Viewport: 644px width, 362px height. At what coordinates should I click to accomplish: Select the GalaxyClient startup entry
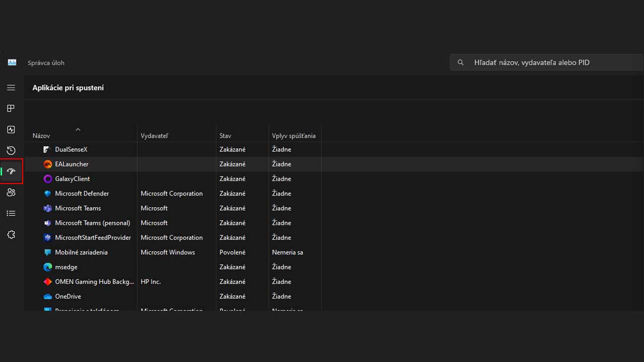72,178
